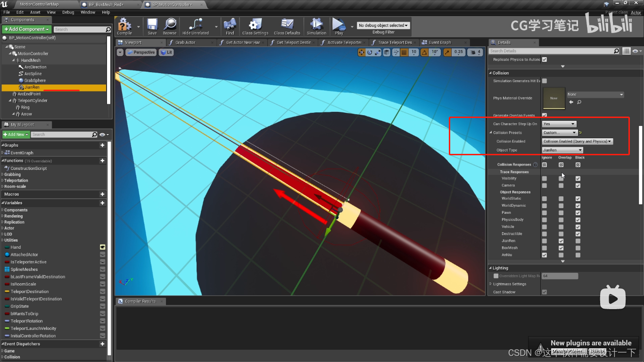Click the details property matrix grid icon
644x362 pixels.
(627, 51)
